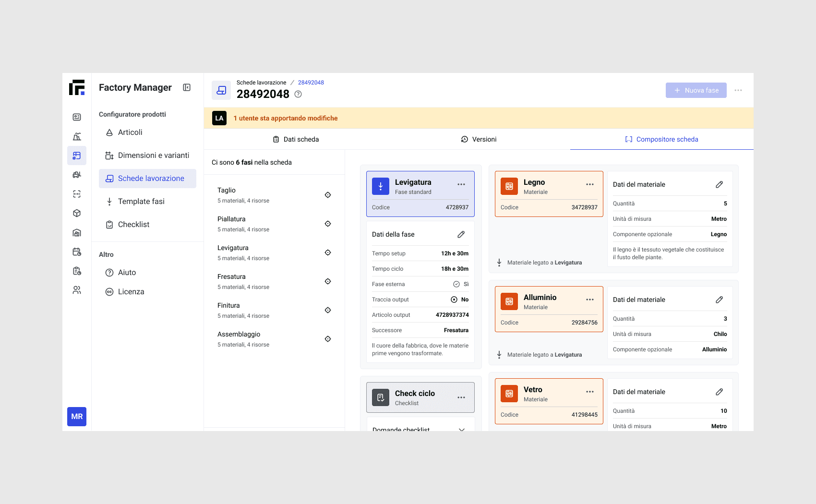Screen dimensions: 816x504
Task: Select the active product configurator rail icon
Action: pos(77,156)
